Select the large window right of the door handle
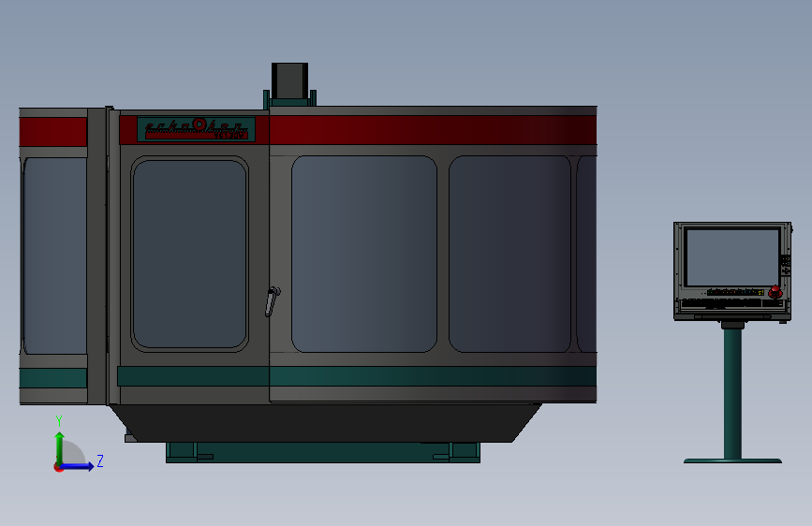This screenshot has height=526, width=812. pyautogui.click(x=364, y=254)
